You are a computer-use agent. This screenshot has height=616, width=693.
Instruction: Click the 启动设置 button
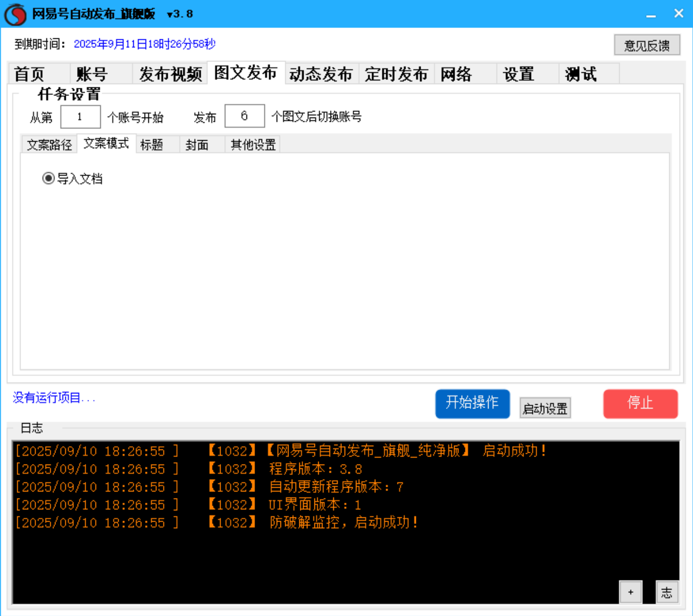(545, 408)
